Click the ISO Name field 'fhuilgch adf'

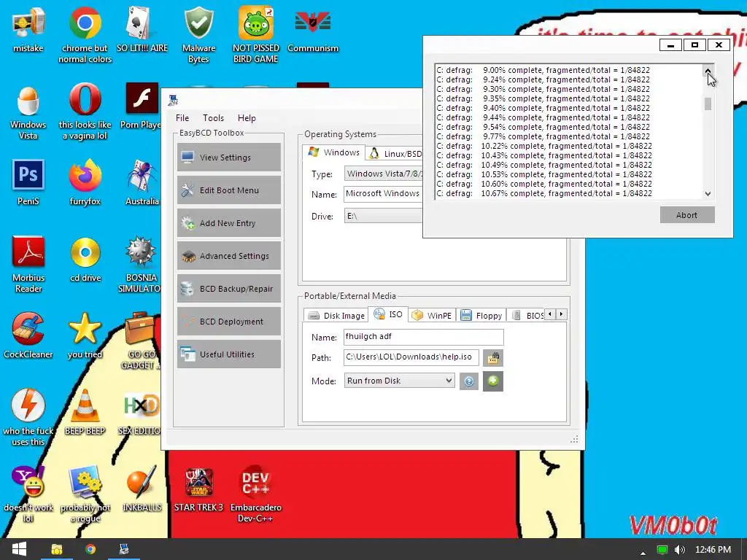pos(424,337)
